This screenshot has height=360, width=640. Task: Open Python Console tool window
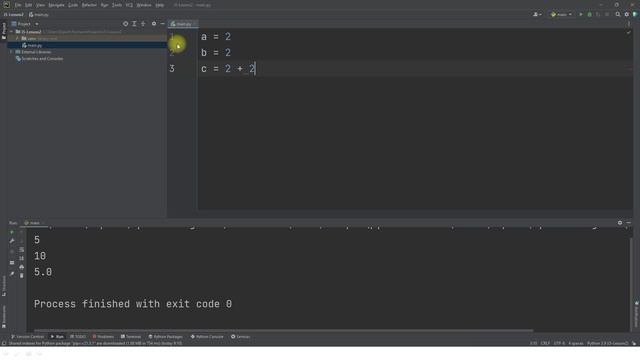tap(207, 337)
